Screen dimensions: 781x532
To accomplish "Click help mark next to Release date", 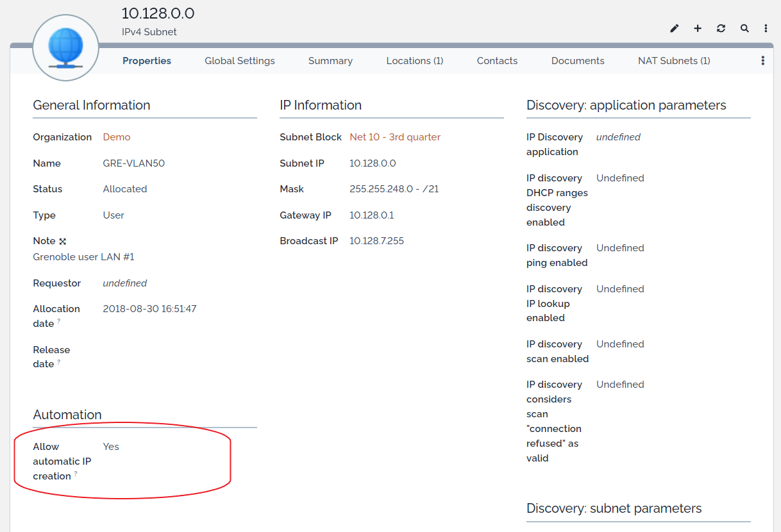I will point(59,362).
